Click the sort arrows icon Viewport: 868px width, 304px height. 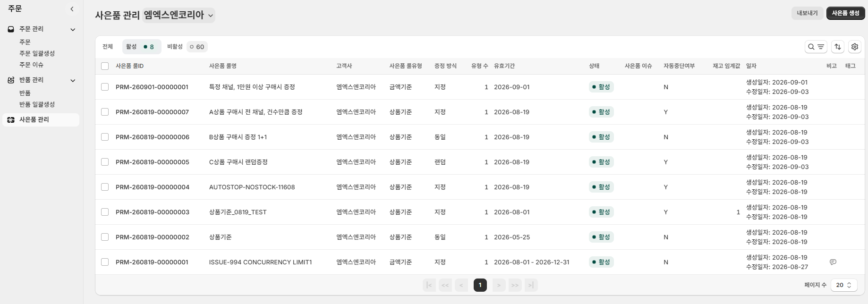tap(838, 47)
